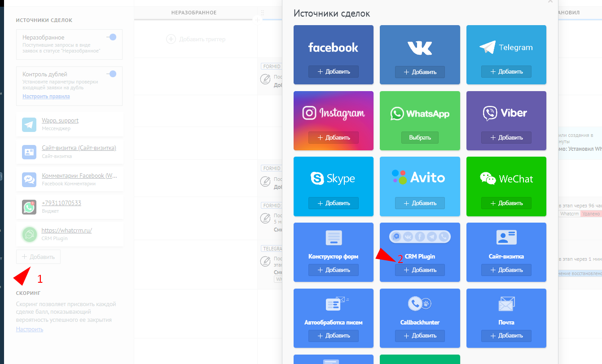This screenshot has width=602, height=364.
Task: Click Добавить under Почта
Action: pyautogui.click(x=506, y=336)
